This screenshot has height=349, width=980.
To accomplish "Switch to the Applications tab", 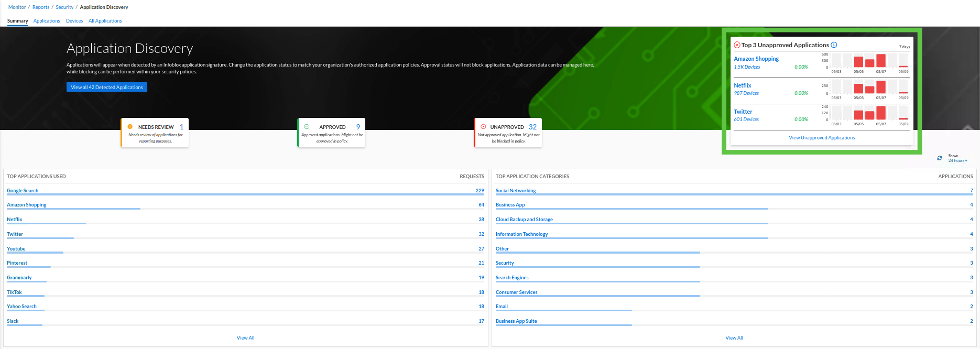I will (47, 21).
